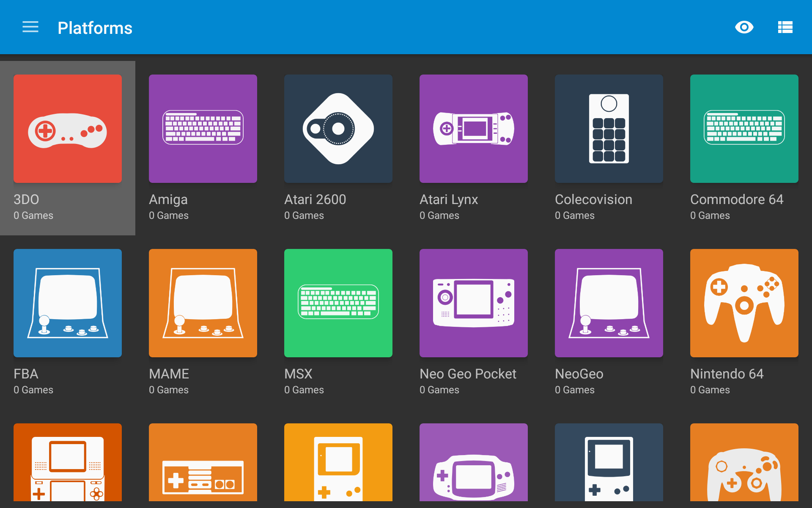Choose the Nintendo 64 controller tile
This screenshot has width=812, height=508.
pyautogui.click(x=744, y=303)
